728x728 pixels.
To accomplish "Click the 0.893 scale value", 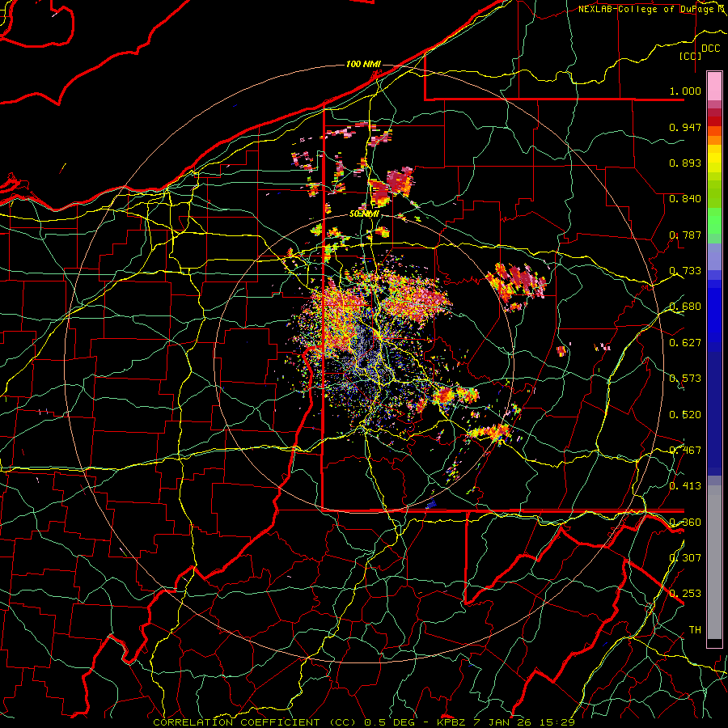I will (x=685, y=163).
